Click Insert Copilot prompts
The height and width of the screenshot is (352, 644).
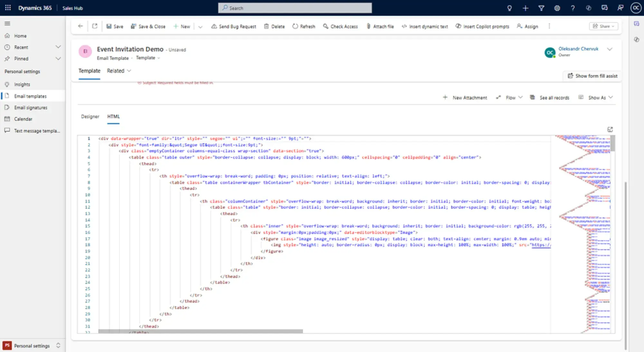click(x=482, y=26)
